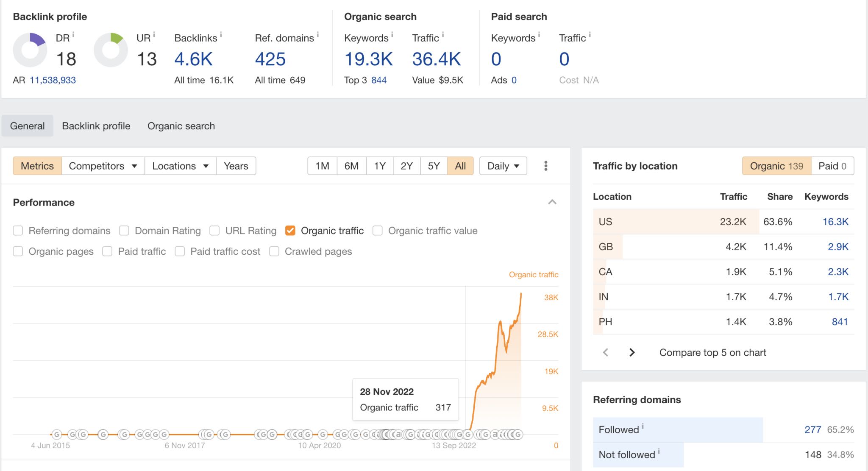Click the first Google update marker on the timeline

(57, 434)
